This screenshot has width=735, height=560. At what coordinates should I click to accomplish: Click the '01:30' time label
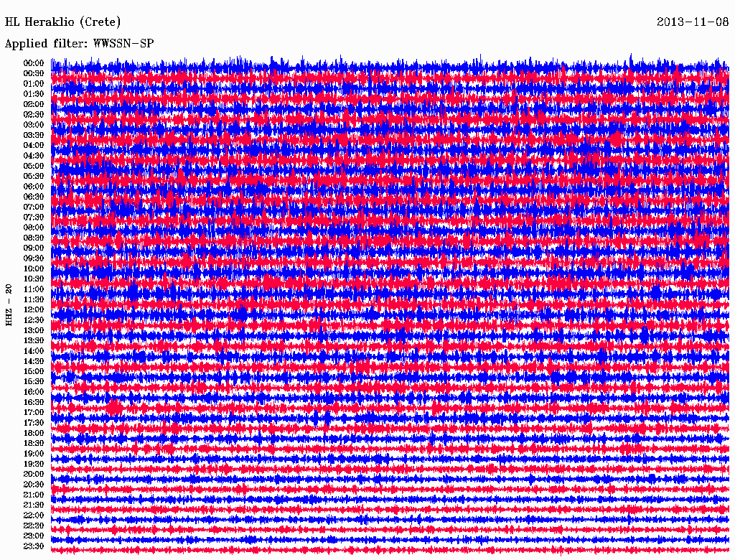click(x=34, y=94)
